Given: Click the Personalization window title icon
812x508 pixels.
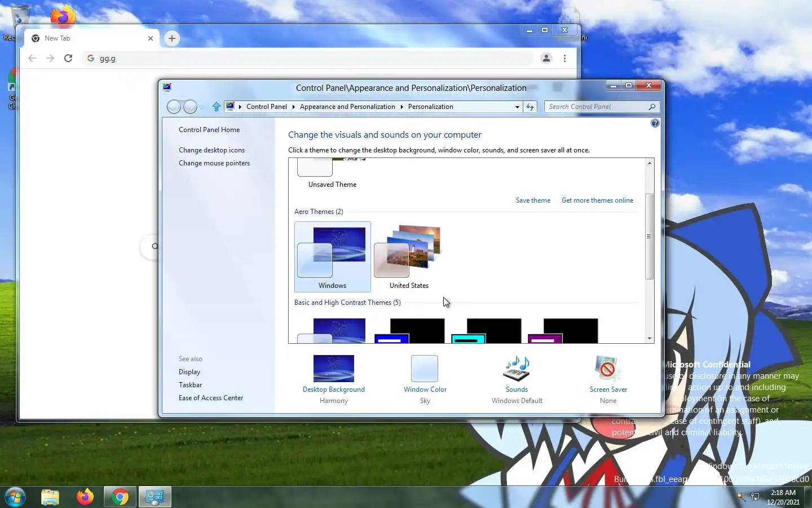Looking at the screenshot, I should point(167,87).
